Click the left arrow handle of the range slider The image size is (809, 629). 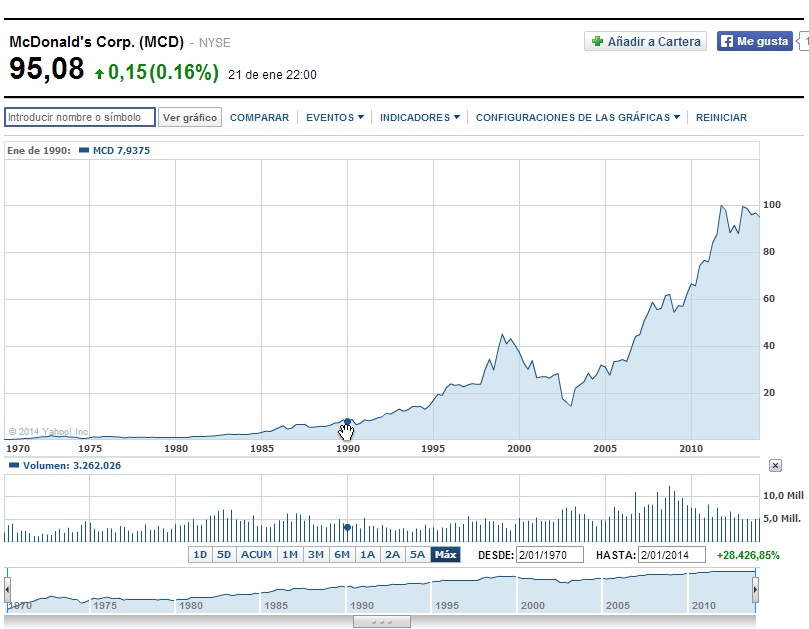pos(8,590)
